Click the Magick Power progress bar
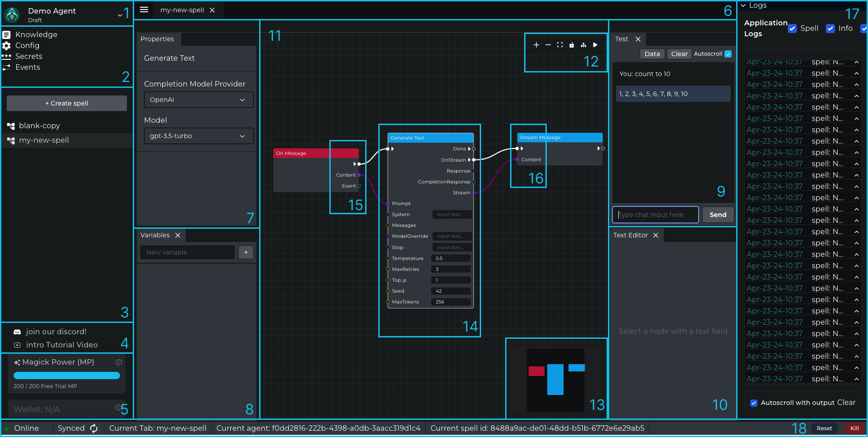This screenshot has width=868, height=438. 67,375
